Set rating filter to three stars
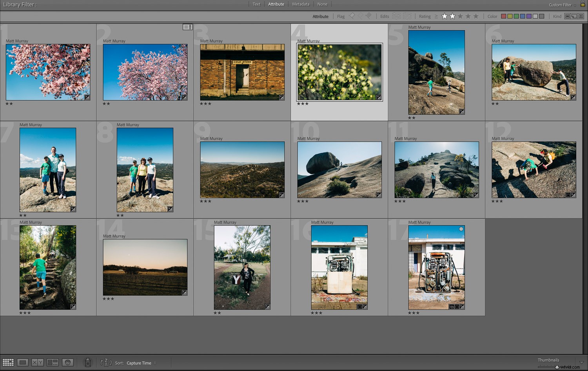 (460, 16)
